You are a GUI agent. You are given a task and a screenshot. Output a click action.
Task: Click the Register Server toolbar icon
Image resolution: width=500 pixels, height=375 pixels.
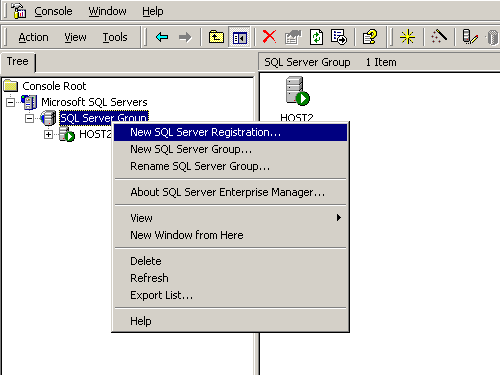tap(470, 37)
